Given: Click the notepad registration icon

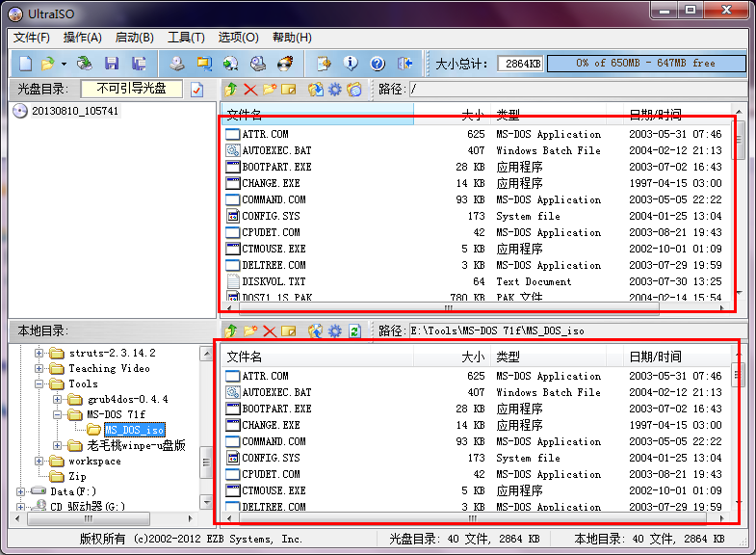Looking at the screenshot, I should [x=324, y=64].
